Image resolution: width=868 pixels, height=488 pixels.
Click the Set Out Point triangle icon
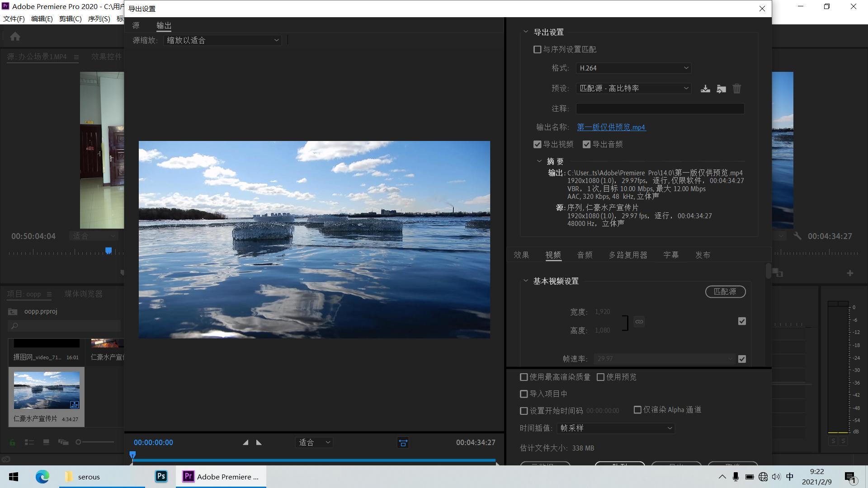259,442
